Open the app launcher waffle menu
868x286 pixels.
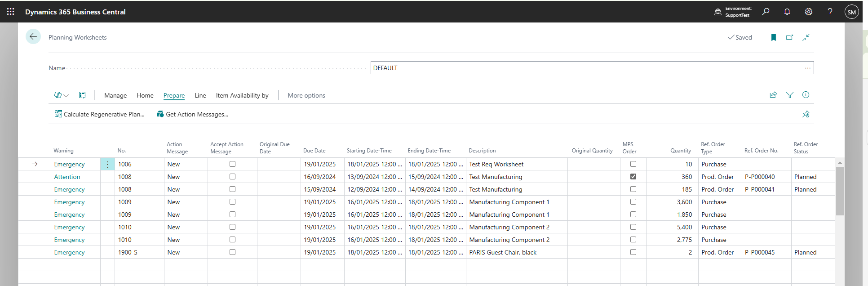(11, 12)
